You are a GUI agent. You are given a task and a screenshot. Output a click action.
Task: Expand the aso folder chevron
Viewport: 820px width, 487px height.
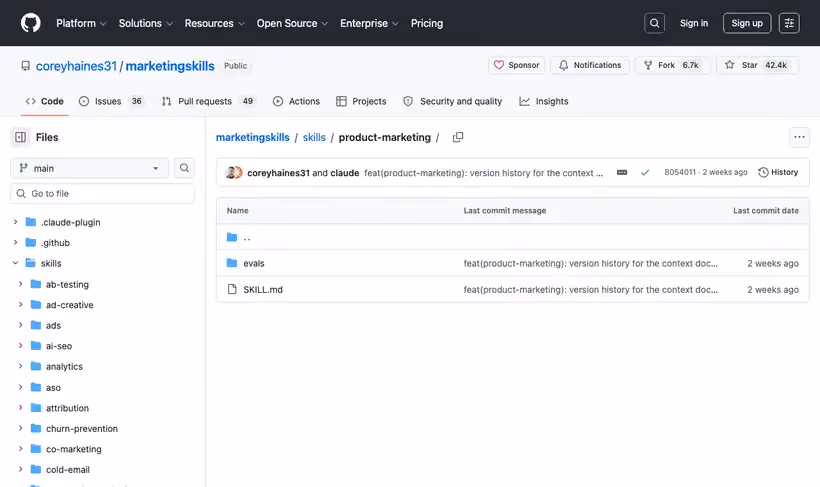20,387
